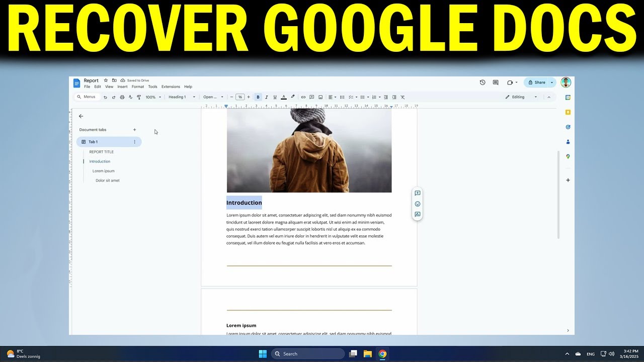Open the comment history icon
The height and width of the screenshot is (362, 644).
(x=496, y=82)
